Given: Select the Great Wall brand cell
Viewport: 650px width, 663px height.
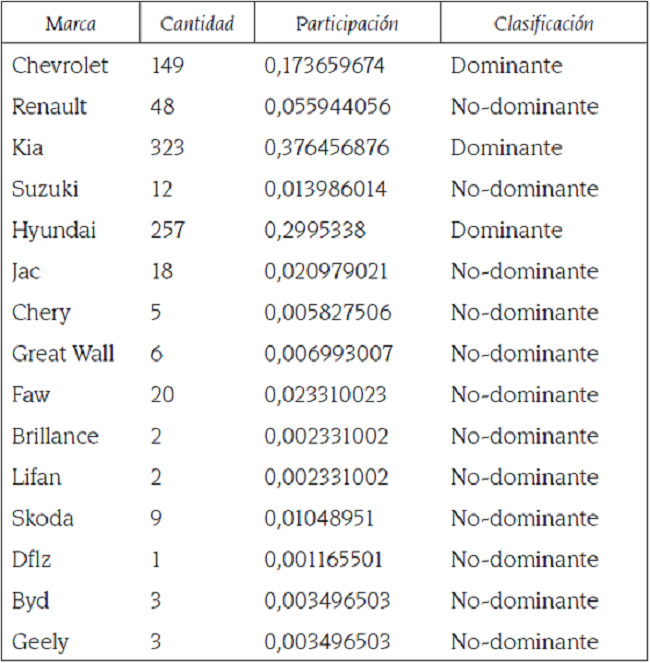Looking at the screenshot, I should (x=63, y=353).
